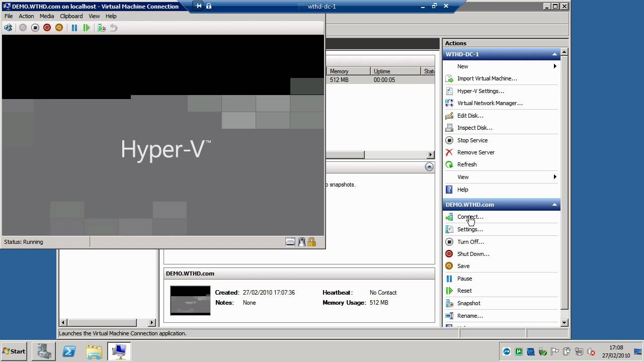The width and height of the screenshot is (644, 362).
Task: Click Pause in the Actions pane
Action: tap(464, 279)
